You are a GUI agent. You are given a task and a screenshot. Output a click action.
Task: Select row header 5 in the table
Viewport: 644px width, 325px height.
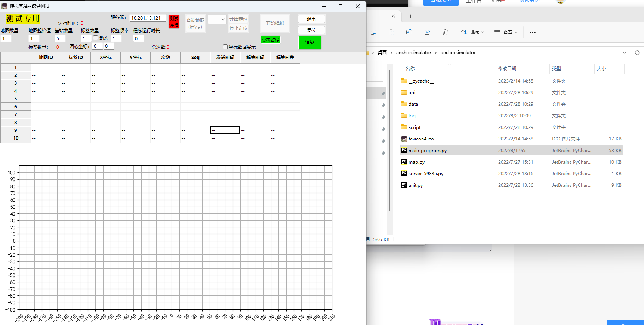(16, 99)
